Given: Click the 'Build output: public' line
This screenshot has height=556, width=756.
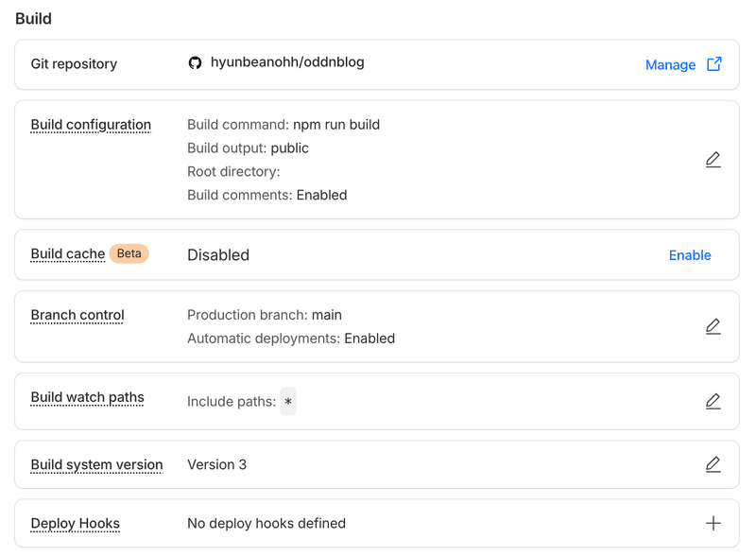Looking at the screenshot, I should tap(248, 148).
